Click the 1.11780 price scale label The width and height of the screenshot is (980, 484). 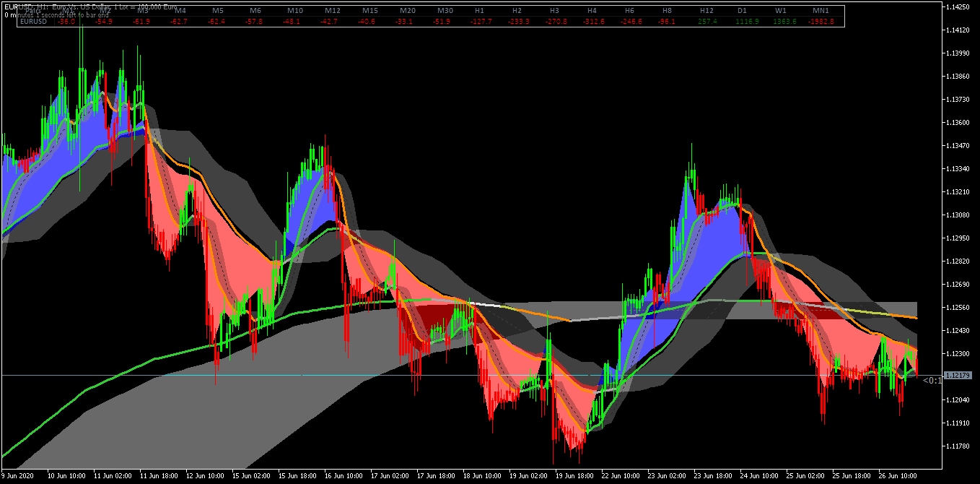pos(956,446)
